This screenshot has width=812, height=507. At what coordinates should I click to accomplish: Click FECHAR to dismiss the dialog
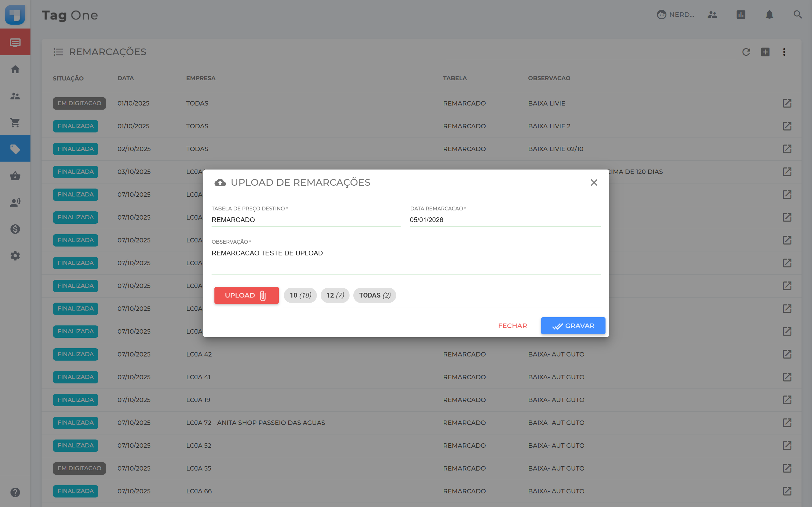tap(512, 326)
